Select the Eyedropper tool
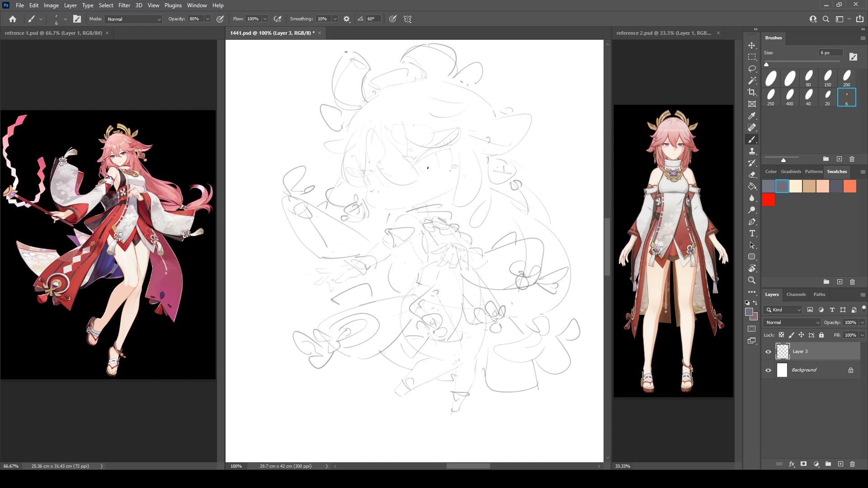Viewport: 868px width, 488px height. click(752, 116)
